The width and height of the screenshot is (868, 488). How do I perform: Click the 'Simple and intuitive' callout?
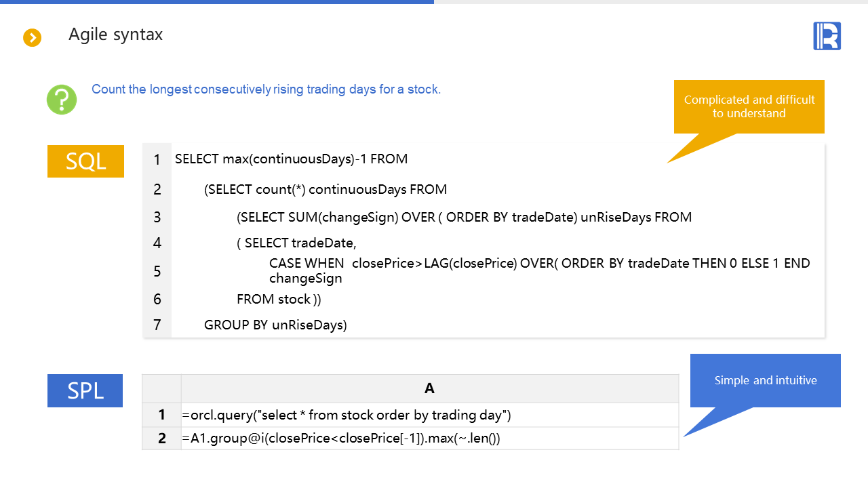(766, 380)
